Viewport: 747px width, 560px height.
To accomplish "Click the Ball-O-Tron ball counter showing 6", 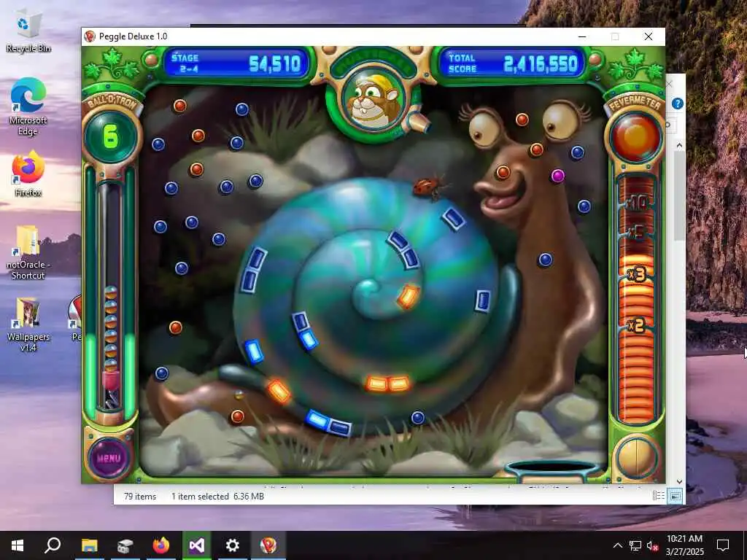I will (111, 136).
